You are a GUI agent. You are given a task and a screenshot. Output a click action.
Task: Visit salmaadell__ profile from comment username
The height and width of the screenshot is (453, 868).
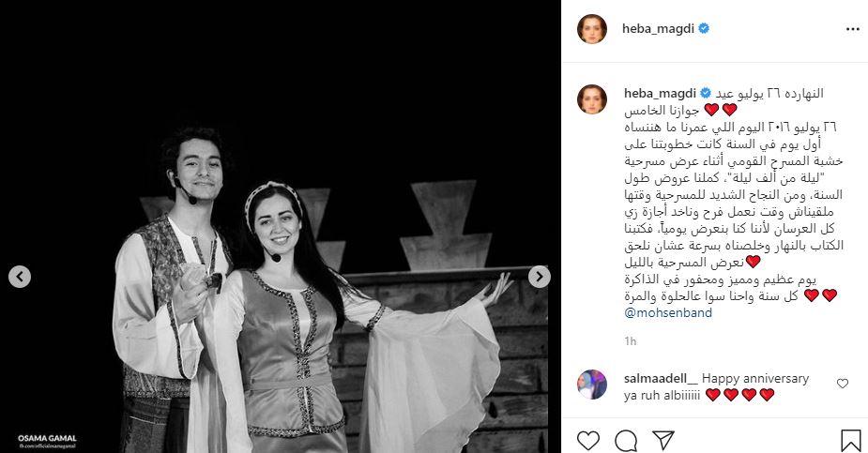(x=661, y=379)
